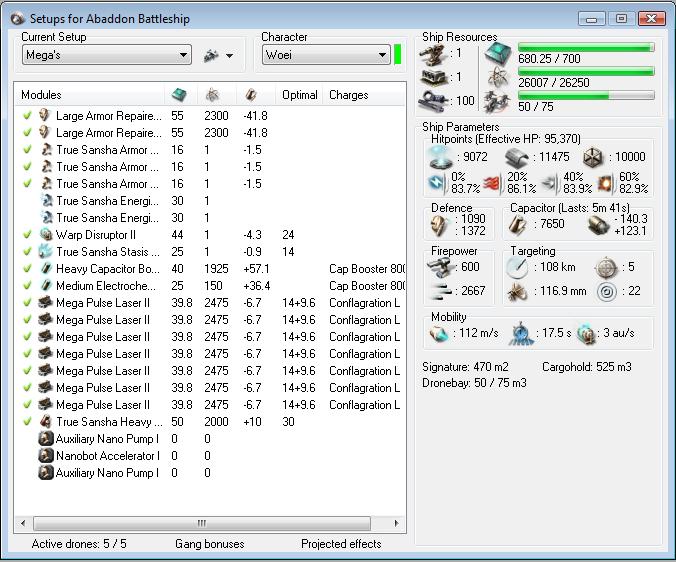Click the launcher hardpoints icon in Ship Resources

tap(433, 78)
